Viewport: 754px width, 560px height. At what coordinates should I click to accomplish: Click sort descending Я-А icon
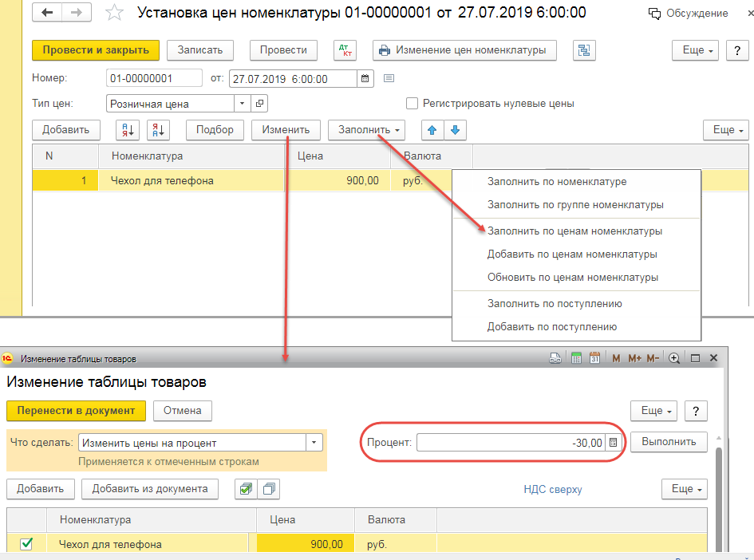click(158, 130)
